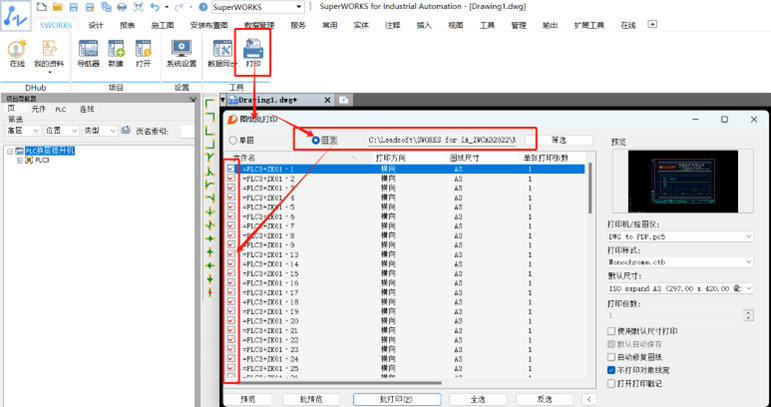Click the 反选 button
The width and height of the screenshot is (771, 407).
tap(544, 399)
